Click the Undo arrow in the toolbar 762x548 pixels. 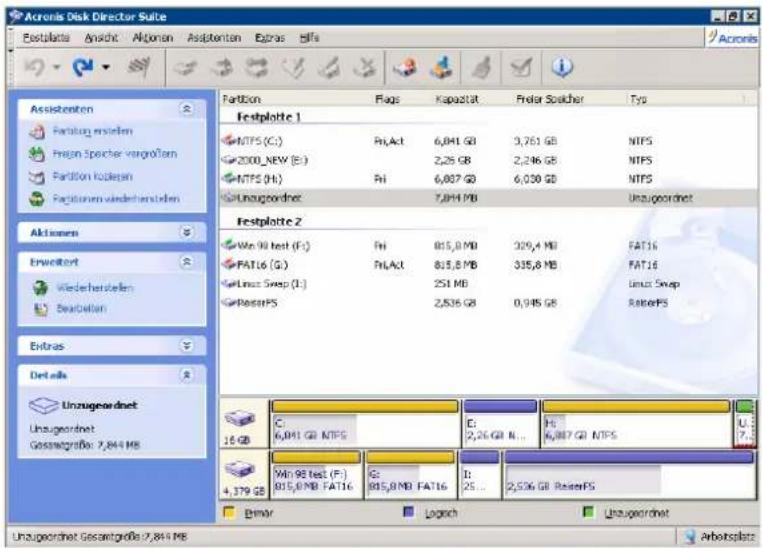pyautogui.click(x=35, y=67)
